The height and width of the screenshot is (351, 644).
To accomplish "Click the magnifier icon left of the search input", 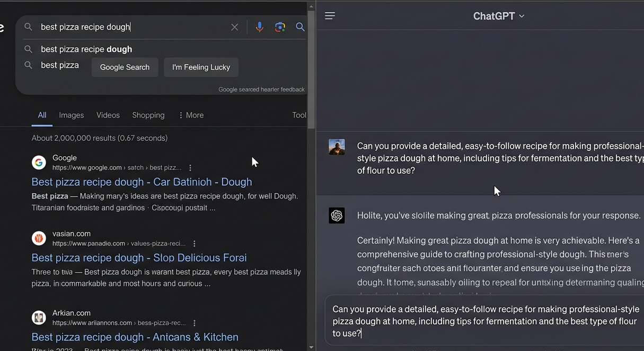I will (29, 27).
